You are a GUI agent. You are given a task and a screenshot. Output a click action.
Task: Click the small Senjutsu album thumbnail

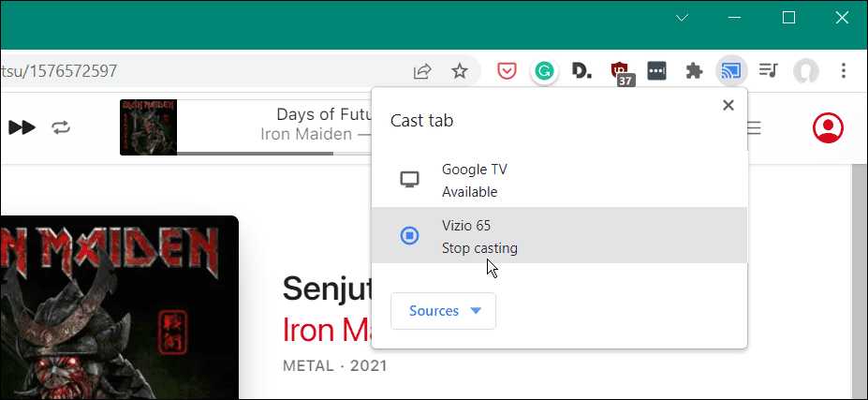148,127
